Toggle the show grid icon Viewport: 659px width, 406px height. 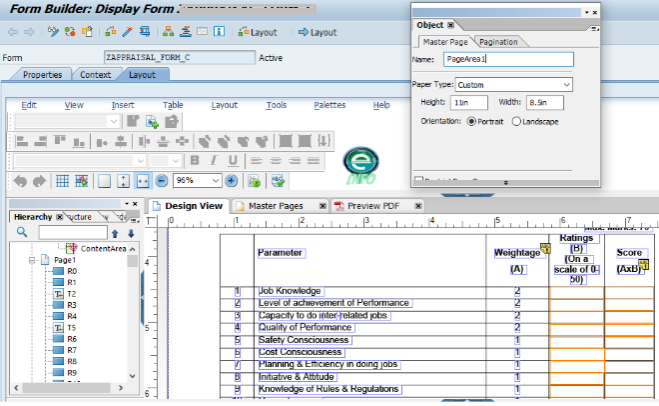coord(62,181)
